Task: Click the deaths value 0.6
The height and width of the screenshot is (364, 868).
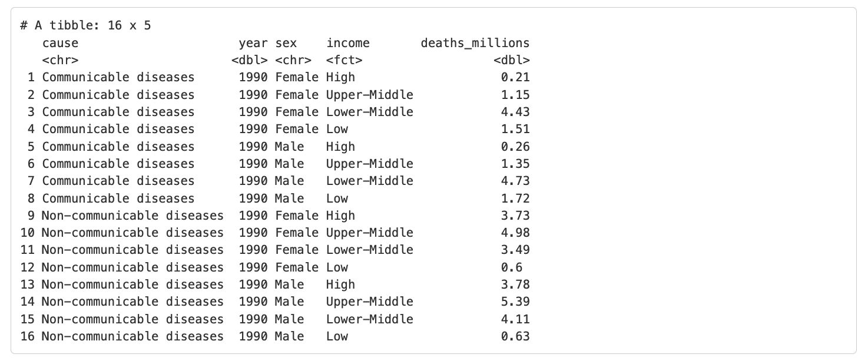Action: [x=511, y=267]
